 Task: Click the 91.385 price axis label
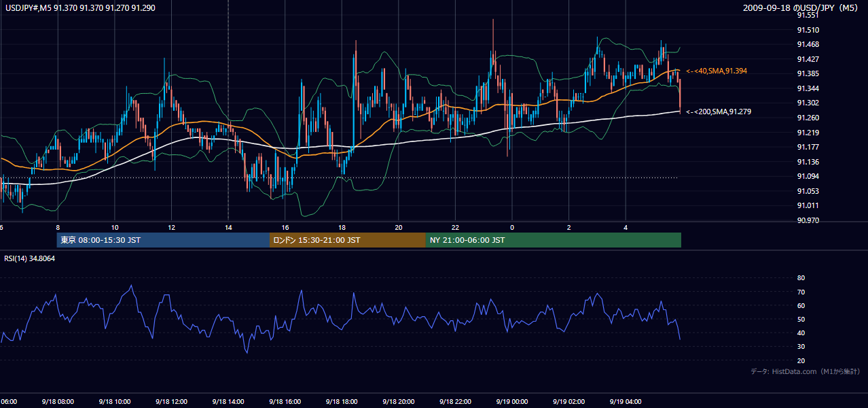pyautogui.click(x=807, y=73)
